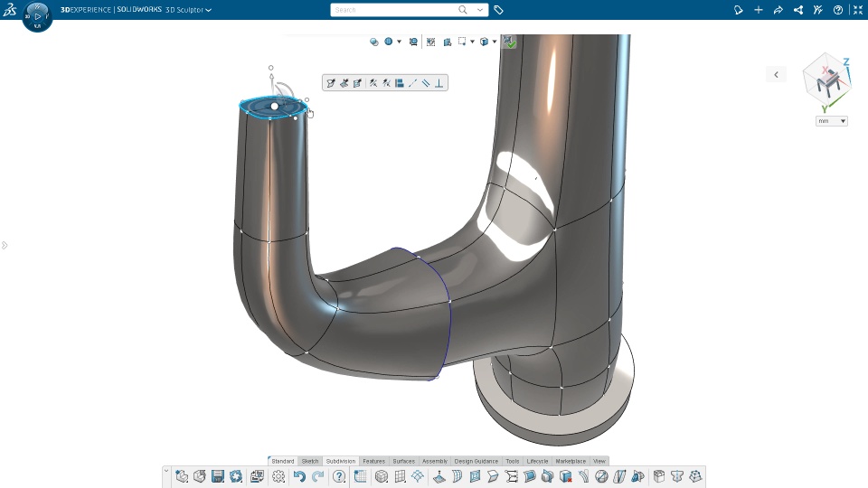
Task: Redo the last action
Action: pos(317,476)
